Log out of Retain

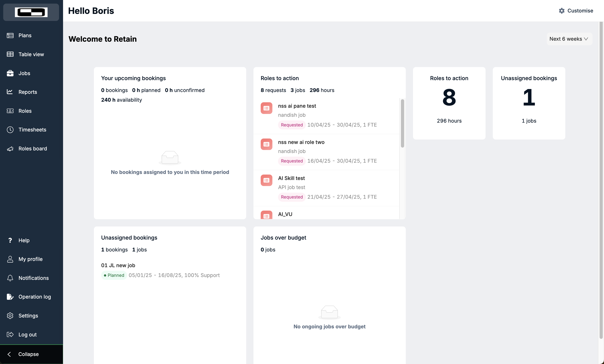pos(27,334)
